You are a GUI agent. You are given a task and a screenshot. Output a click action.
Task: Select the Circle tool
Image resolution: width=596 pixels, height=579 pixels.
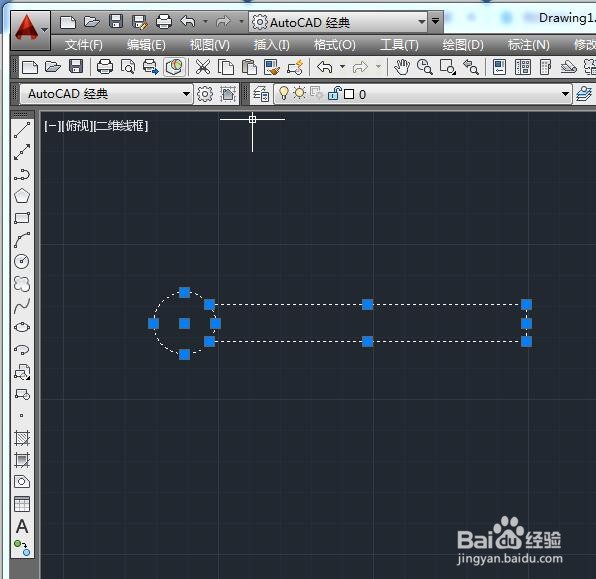(22, 262)
